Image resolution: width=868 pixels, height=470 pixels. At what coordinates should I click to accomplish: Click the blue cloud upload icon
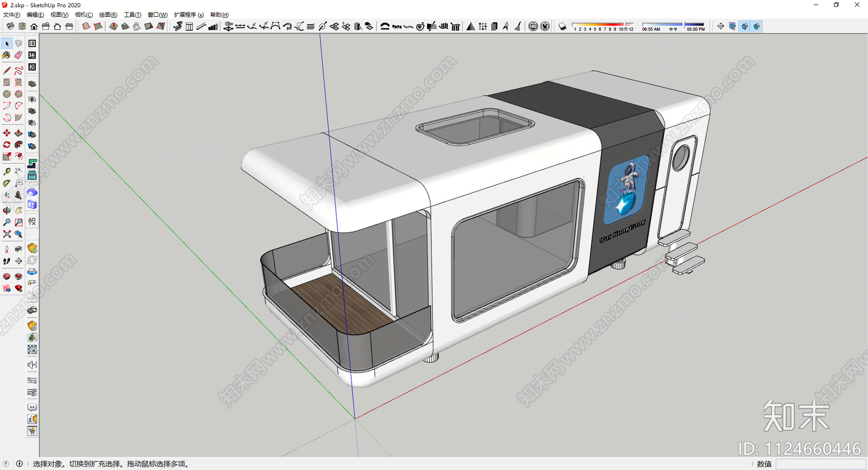coord(32,192)
